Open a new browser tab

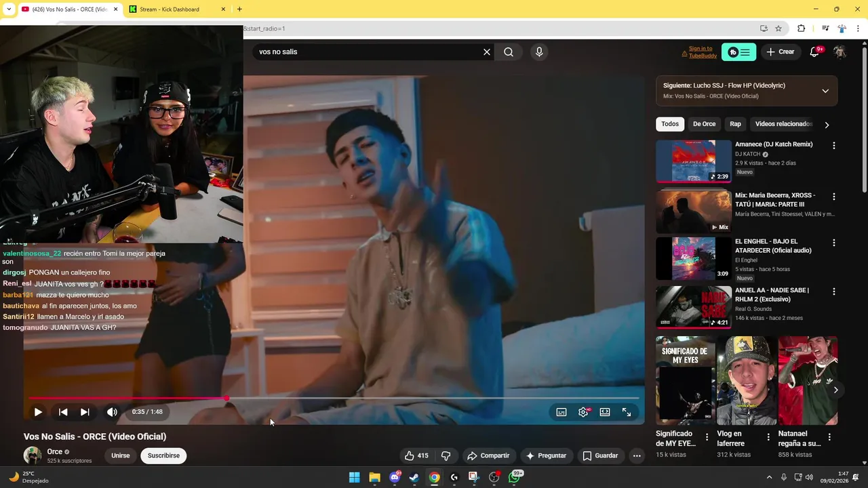click(239, 9)
